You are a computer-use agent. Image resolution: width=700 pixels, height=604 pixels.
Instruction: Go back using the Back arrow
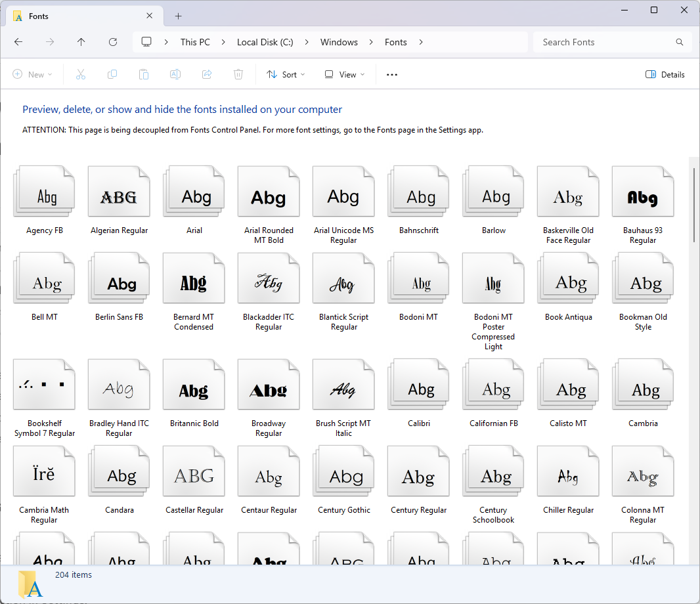pos(18,42)
